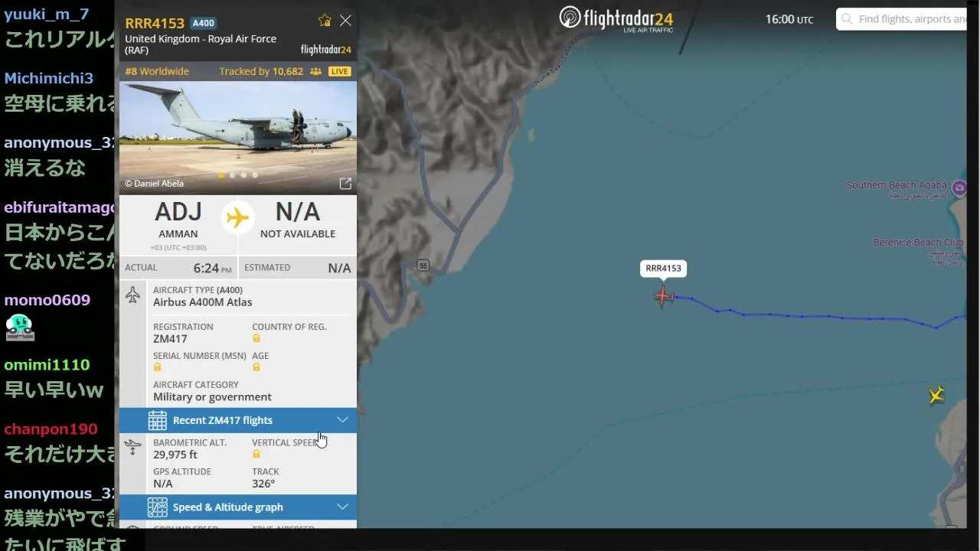Open aircraft photo in external link
The height and width of the screenshot is (551, 980).
pyautogui.click(x=345, y=184)
